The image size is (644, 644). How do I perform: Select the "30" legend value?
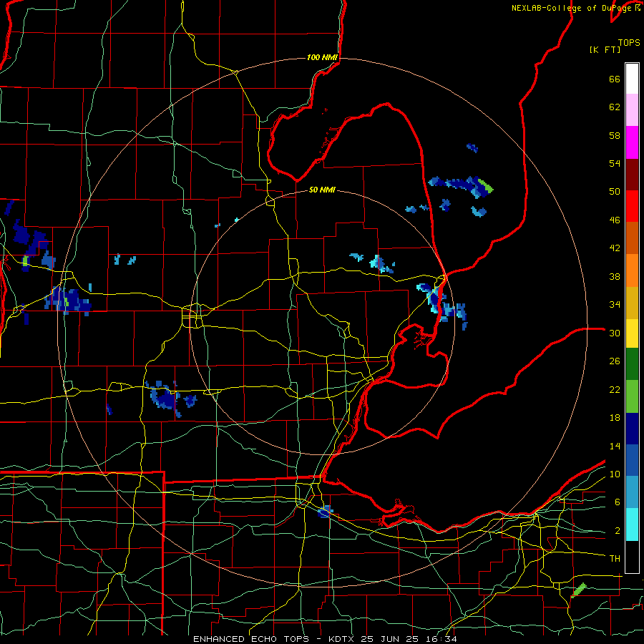pos(615,333)
